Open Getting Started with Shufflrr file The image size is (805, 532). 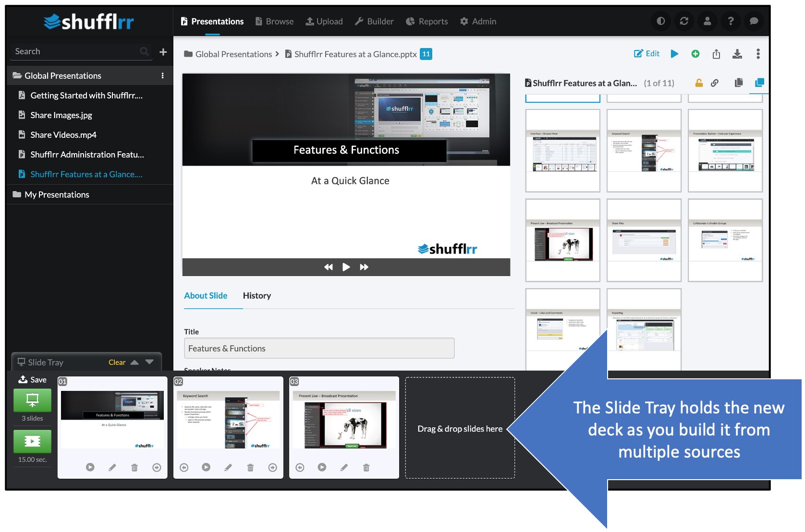tap(86, 96)
